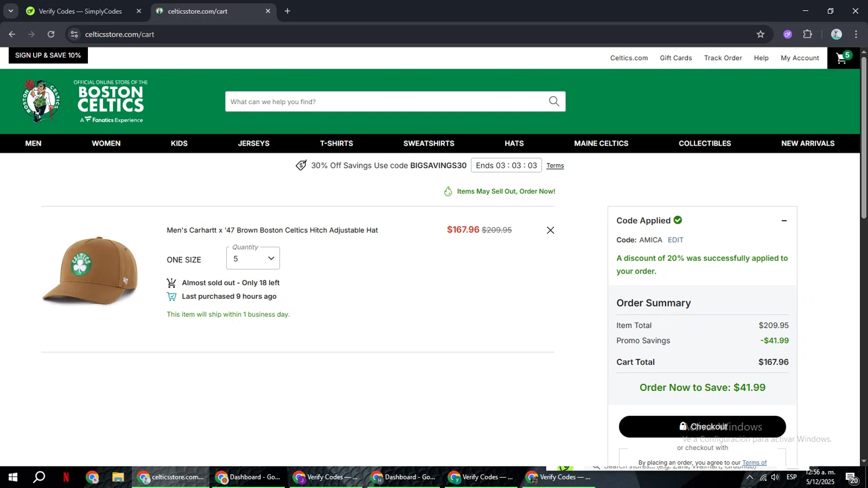
Task: Go back to previous page
Action: tap(12, 34)
